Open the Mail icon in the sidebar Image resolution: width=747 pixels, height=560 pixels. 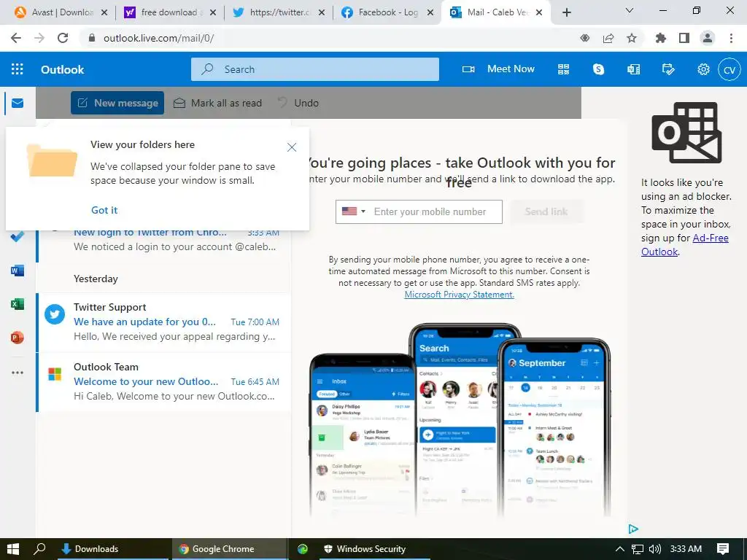click(x=18, y=103)
